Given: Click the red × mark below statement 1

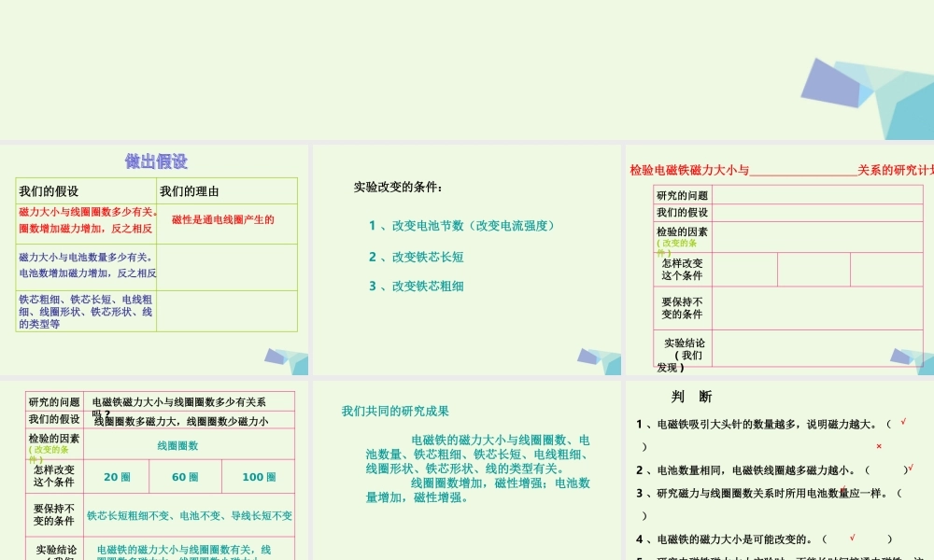Looking at the screenshot, I should pyautogui.click(x=879, y=446).
